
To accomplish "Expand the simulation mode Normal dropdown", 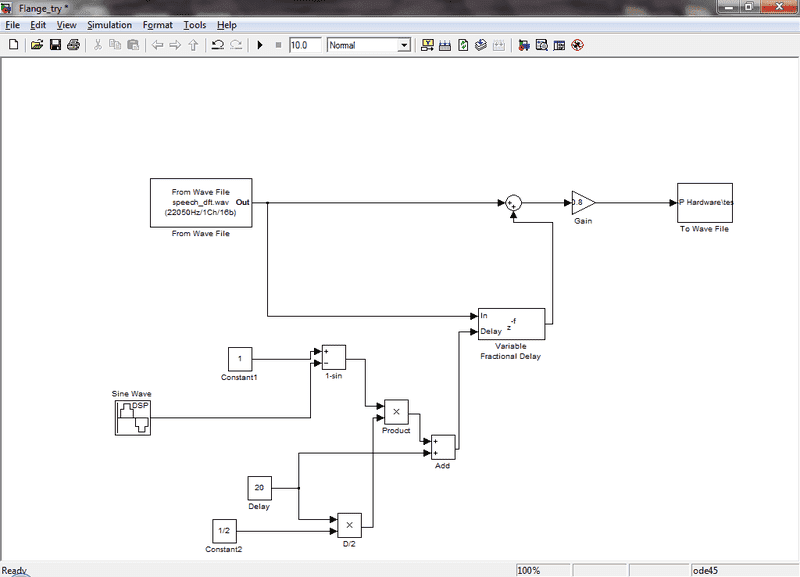I will point(404,45).
